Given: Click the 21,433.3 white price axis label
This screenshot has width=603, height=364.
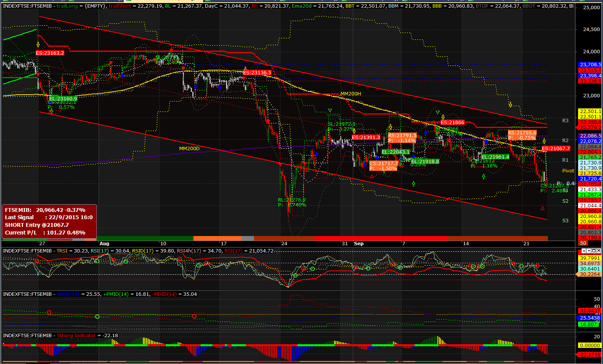Looking at the screenshot, I should pos(590,190).
